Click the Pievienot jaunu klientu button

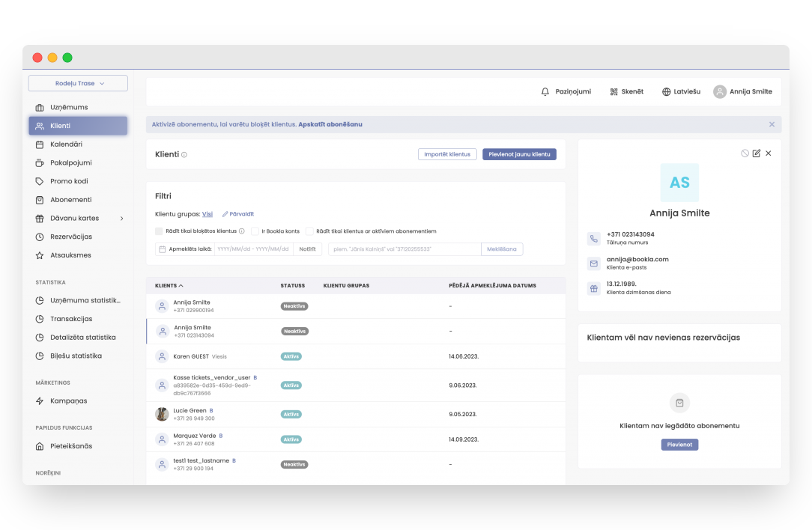pyautogui.click(x=519, y=154)
